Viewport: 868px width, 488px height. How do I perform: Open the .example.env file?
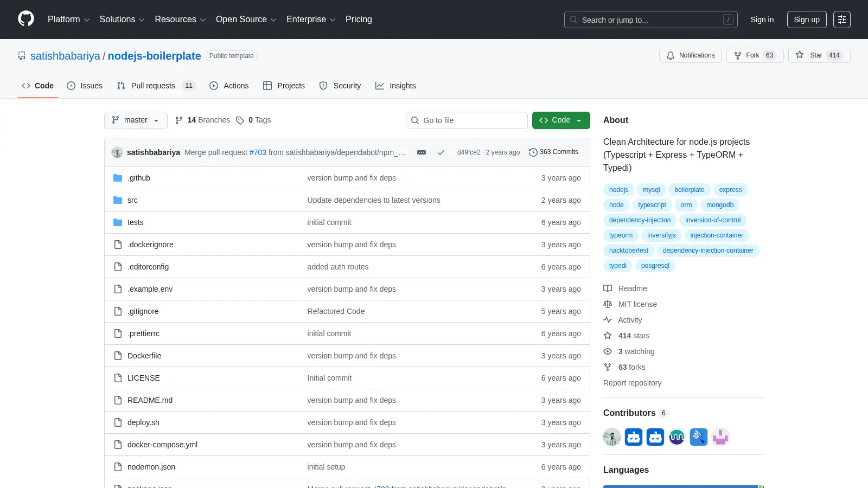click(150, 289)
